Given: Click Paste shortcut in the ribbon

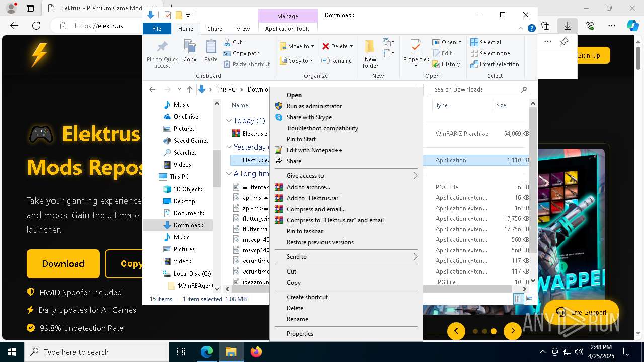Looking at the screenshot, I should pyautogui.click(x=247, y=64).
